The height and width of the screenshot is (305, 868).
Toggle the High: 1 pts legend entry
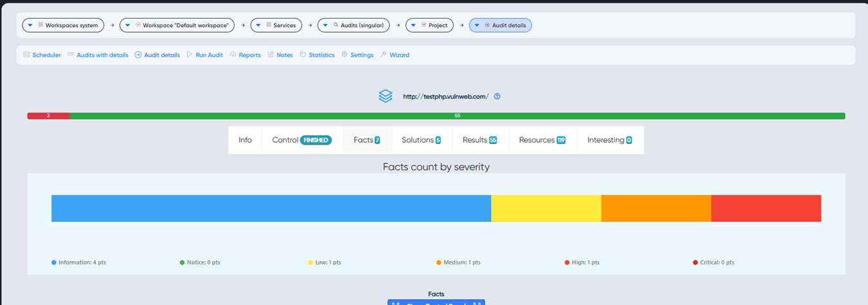[x=582, y=263]
